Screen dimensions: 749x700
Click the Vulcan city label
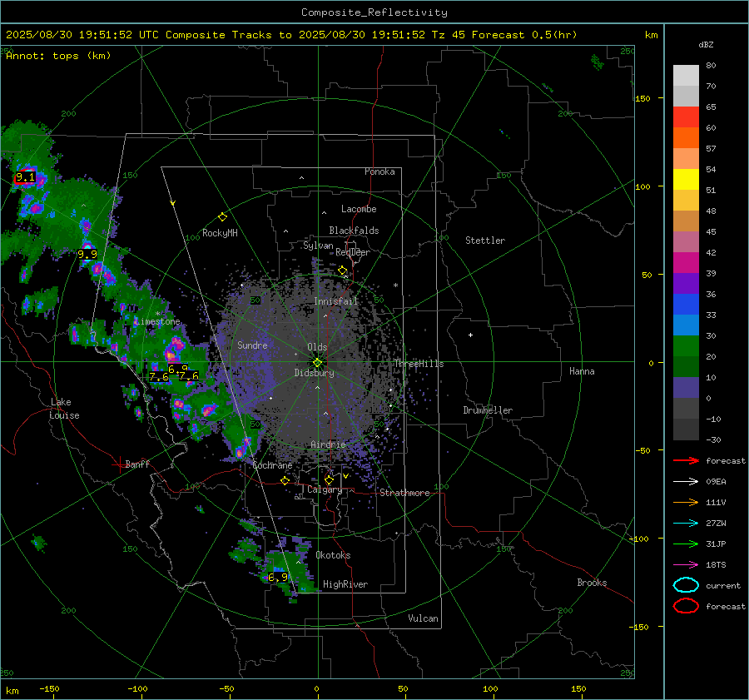click(423, 618)
